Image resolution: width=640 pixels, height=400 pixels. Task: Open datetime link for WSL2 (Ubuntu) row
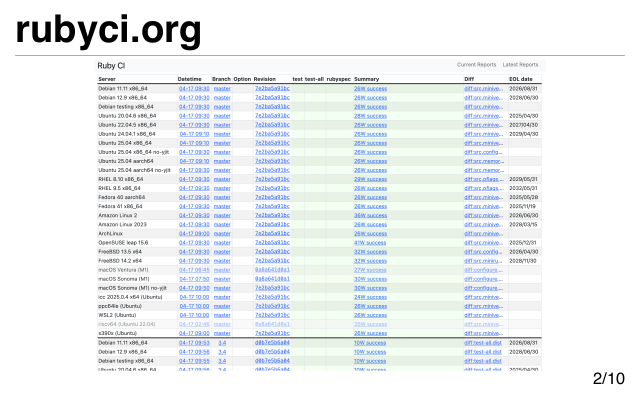tap(194, 315)
